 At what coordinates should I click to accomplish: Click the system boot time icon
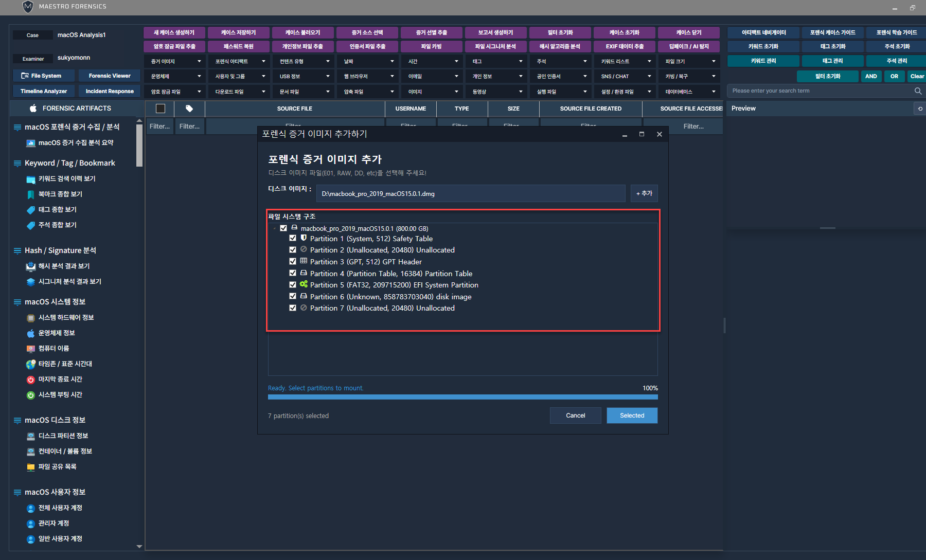(x=31, y=395)
